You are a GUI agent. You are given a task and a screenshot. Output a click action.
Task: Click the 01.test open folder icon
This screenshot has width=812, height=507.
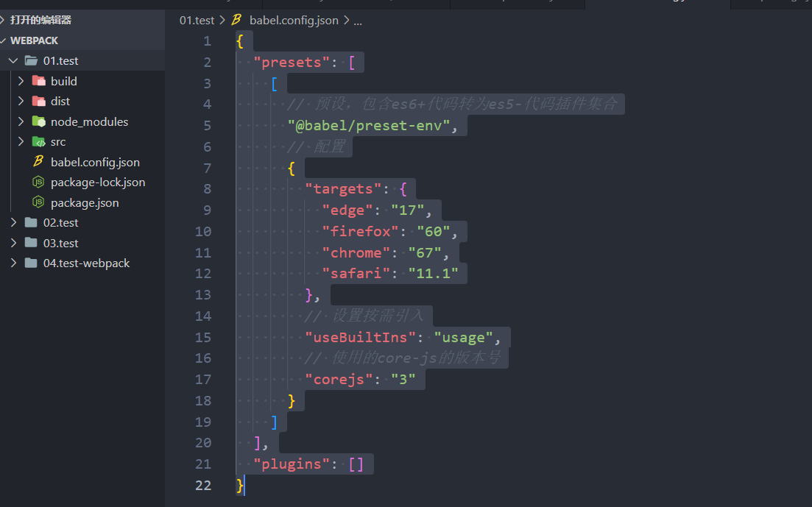tap(31, 60)
